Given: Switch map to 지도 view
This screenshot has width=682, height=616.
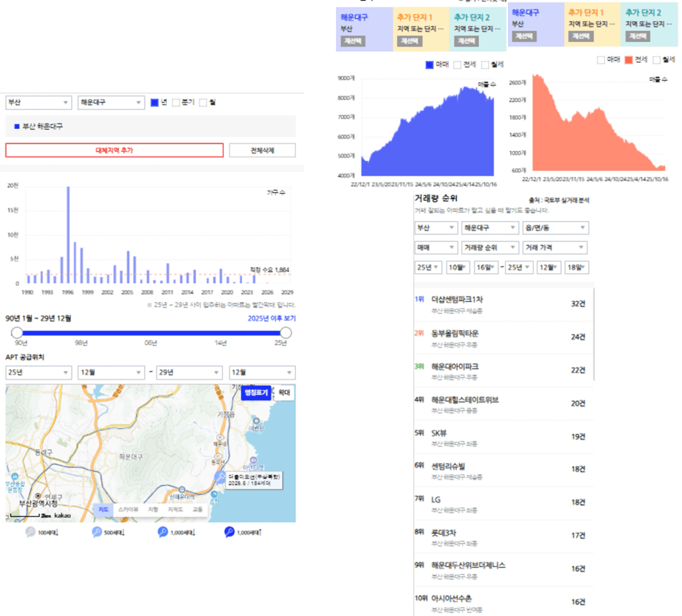Looking at the screenshot, I should tap(104, 509).
